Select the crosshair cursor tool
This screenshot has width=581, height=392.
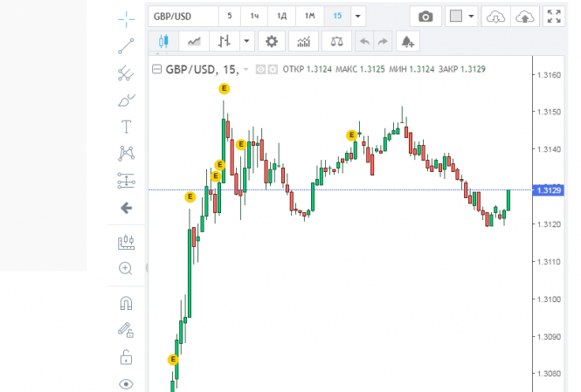126,19
